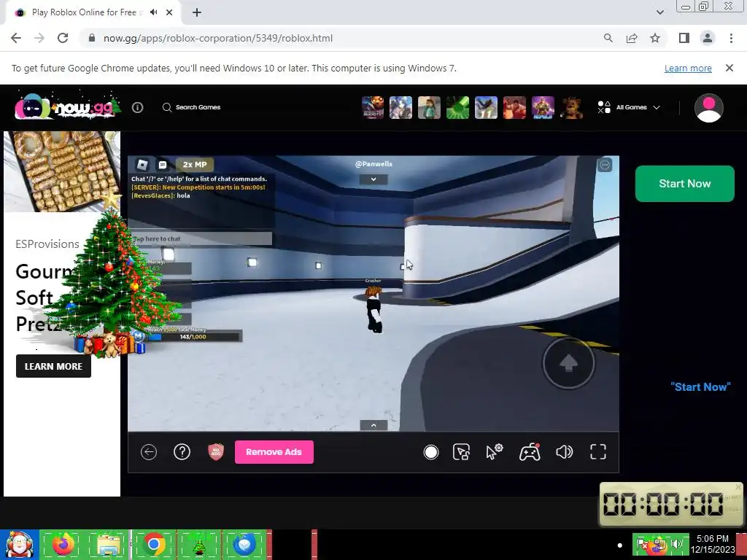Viewport: 747px width, 560px height.
Task: Click the No Ads shield icon
Action: pyautogui.click(x=216, y=451)
